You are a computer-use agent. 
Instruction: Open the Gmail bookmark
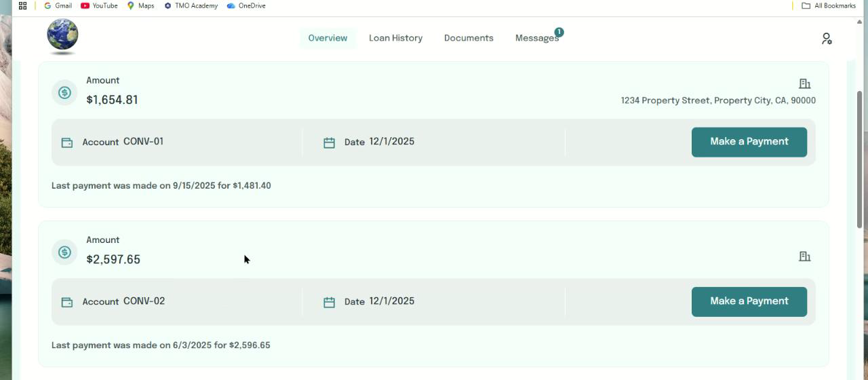(x=58, y=5)
